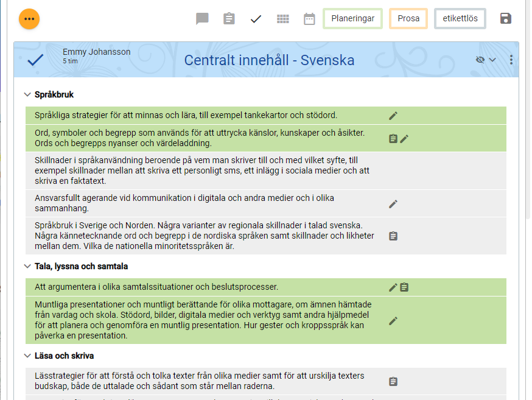Open the calendar icon in toolbar
This screenshot has width=532, height=400.
[309, 19]
